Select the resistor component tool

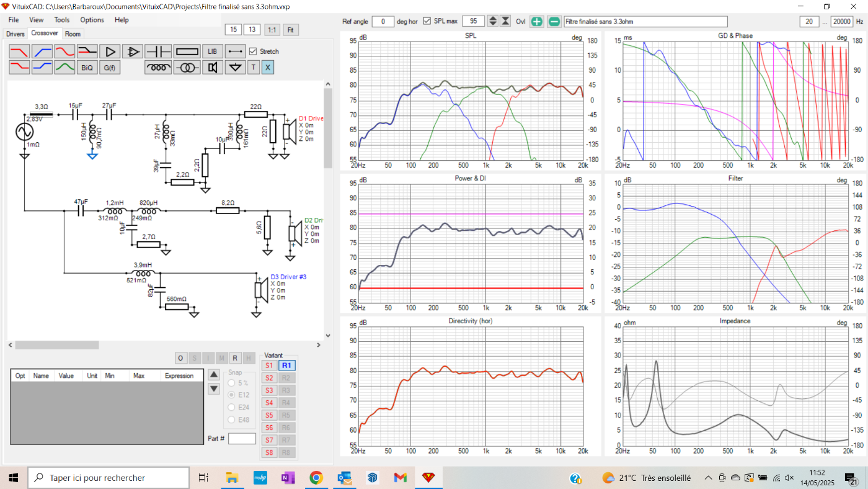pos(187,51)
